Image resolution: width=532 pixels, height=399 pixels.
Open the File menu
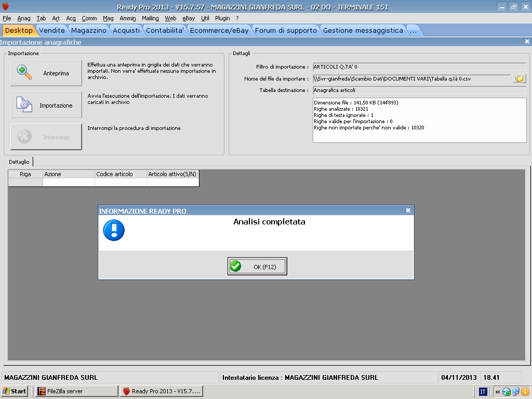click(x=7, y=18)
